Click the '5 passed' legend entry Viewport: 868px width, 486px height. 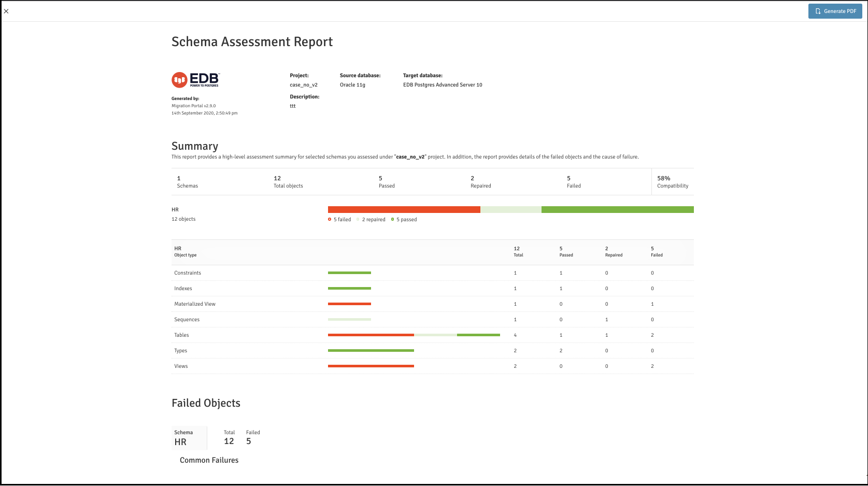click(404, 220)
